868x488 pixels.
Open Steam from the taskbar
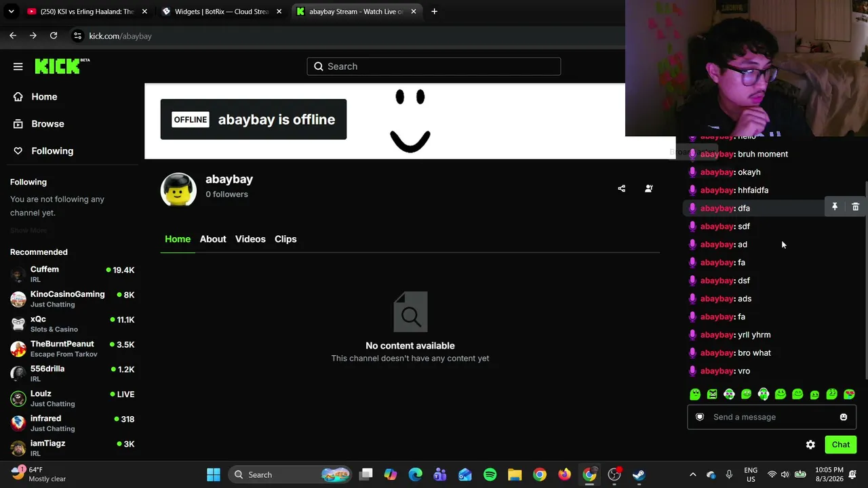pos(639,474)
